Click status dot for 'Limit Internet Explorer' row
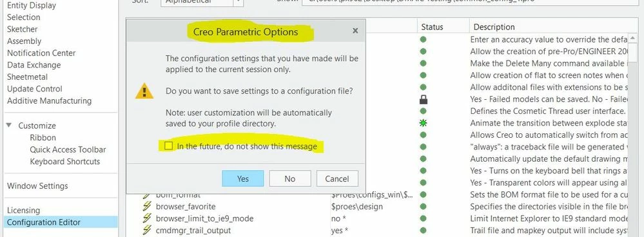Image resolution: width=644 pixels, height=237 pixels. (423, 218)
